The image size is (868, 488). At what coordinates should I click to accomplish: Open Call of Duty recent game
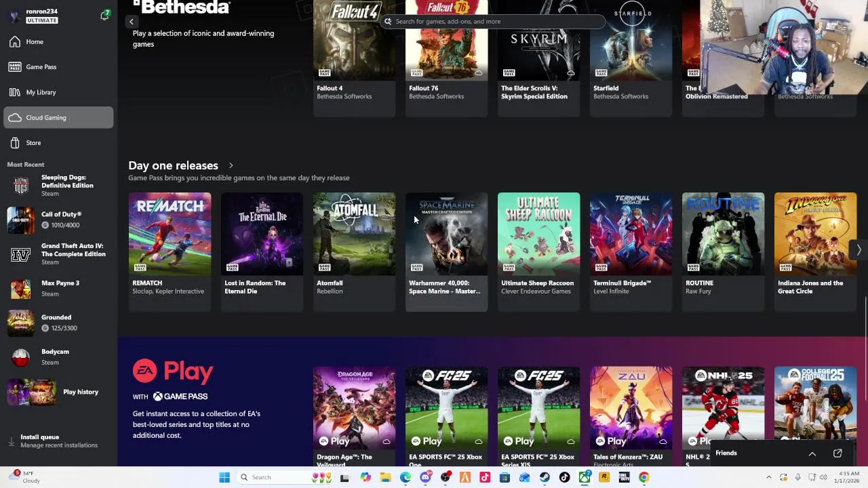point(58,220)
